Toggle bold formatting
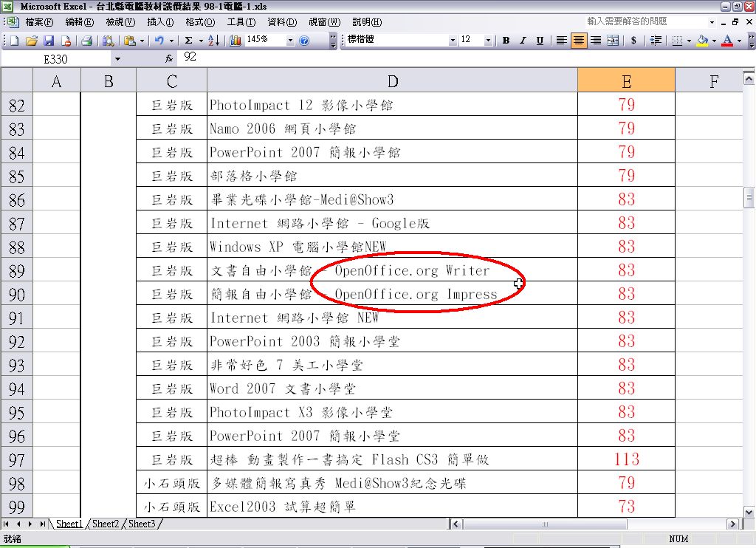Viewport: 756px width, 548px height. point(506,41)
